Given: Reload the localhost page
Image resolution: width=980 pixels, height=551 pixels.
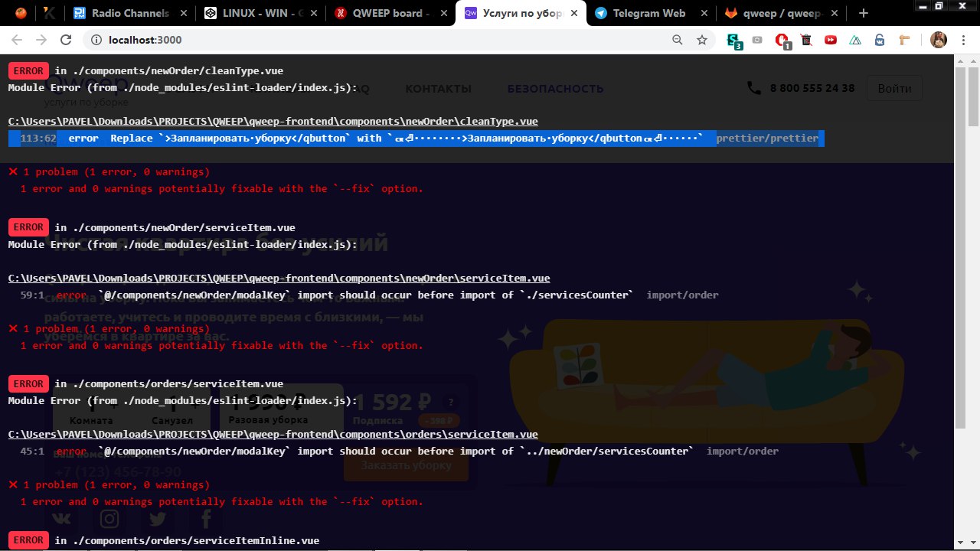Looking at the screenshot, I should pos(66,40).
